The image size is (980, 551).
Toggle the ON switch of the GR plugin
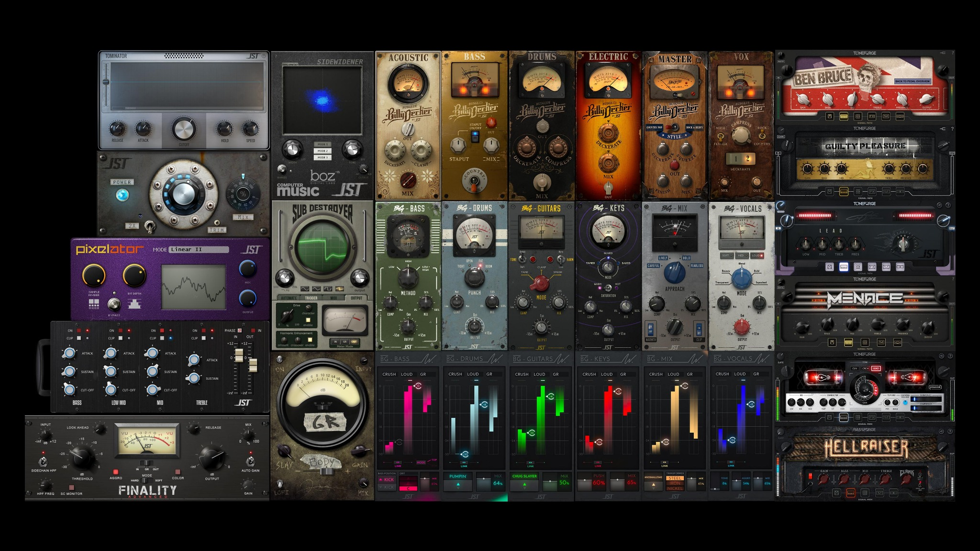click(x=279, y=360)
